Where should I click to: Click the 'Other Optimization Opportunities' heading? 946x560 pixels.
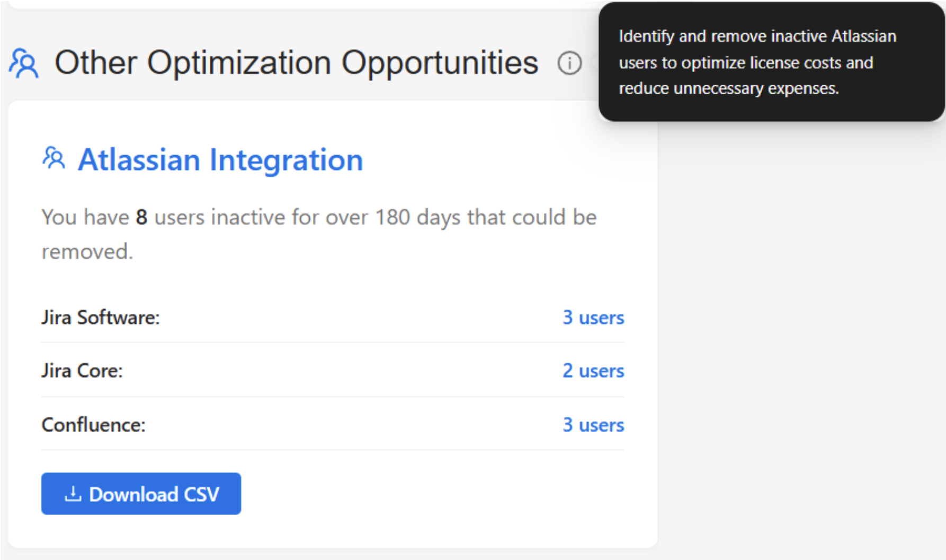click(x=297, y=63)
